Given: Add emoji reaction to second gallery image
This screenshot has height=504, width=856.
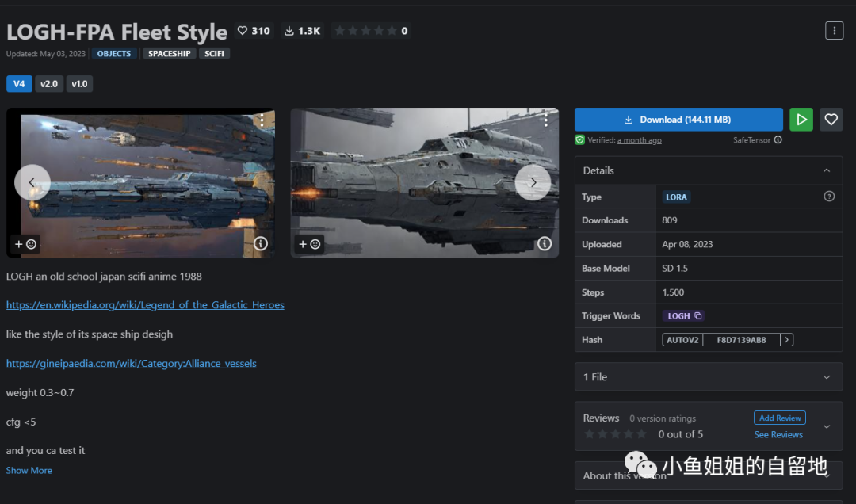Looking at the screenshot, I should (309, 244).
